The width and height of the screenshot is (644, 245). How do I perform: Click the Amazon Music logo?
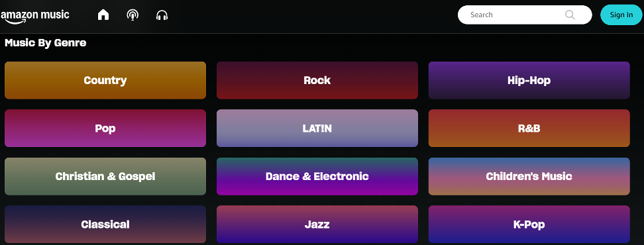coord(35,17)
